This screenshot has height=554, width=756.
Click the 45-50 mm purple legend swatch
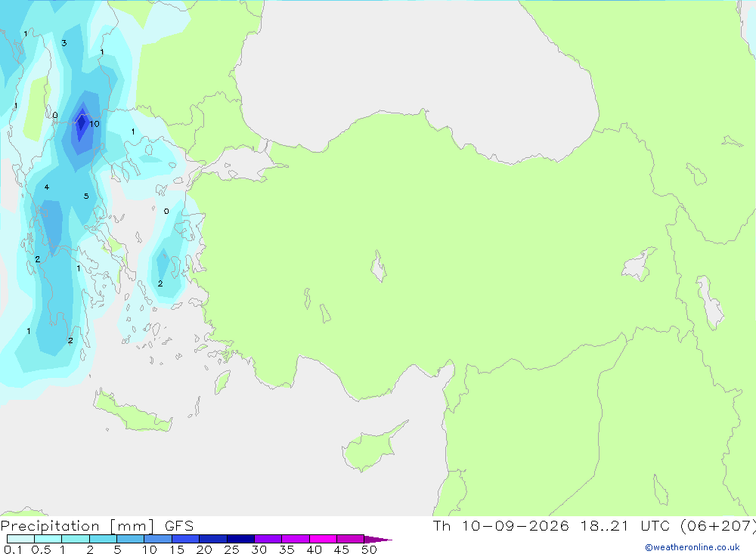[350, 539]
